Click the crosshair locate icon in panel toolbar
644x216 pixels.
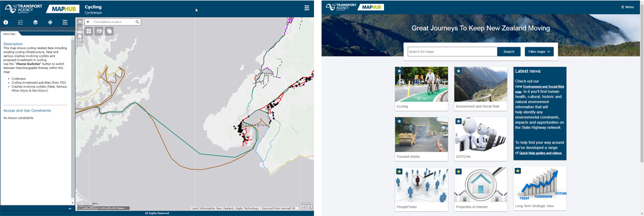(50, 22)
